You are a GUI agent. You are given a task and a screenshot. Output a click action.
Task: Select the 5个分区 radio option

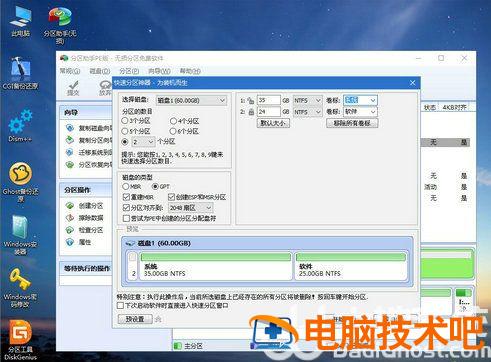tap(125, 131)
